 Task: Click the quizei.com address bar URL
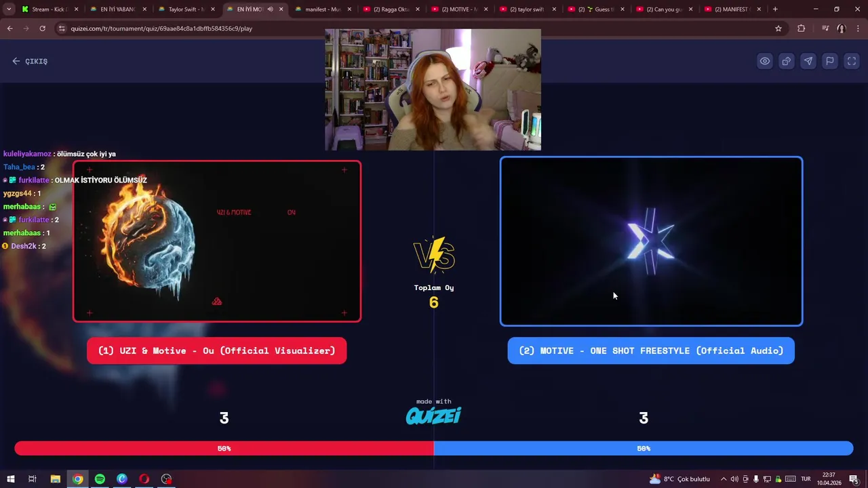[161, 28]
